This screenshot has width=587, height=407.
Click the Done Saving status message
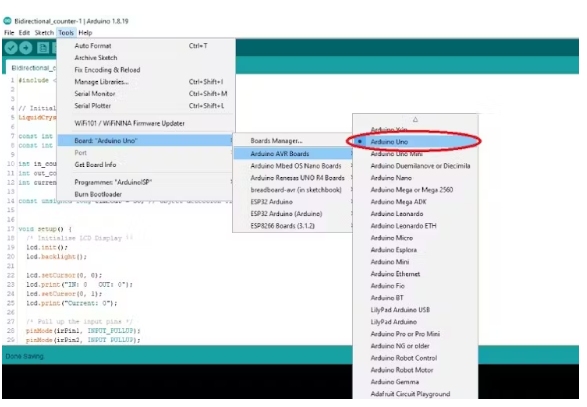click(25, 356)
